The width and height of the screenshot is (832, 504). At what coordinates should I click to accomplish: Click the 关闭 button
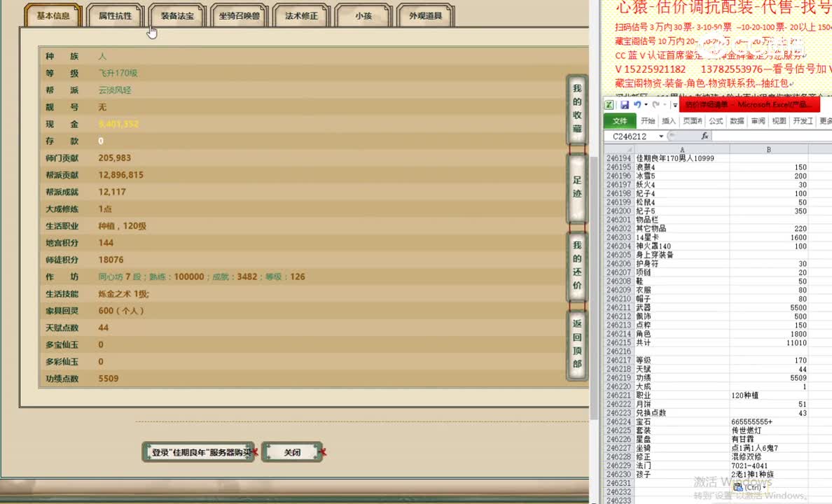(292, 452)
